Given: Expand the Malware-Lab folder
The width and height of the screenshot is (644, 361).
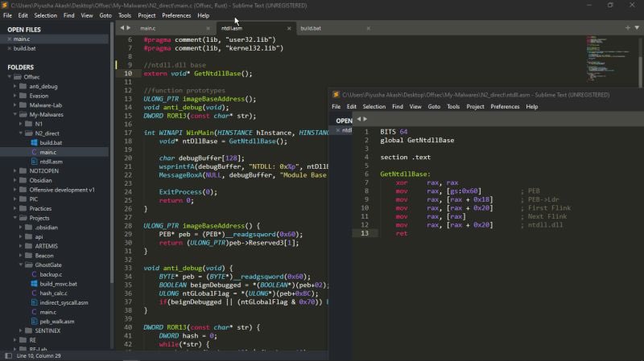Looking at the screenshot, I should click(15, 105).
